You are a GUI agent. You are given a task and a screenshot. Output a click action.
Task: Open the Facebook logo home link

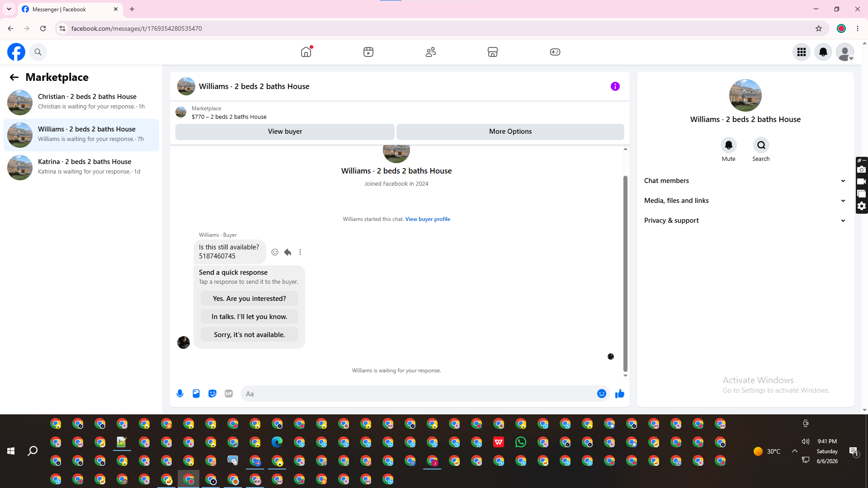(16, 52)
